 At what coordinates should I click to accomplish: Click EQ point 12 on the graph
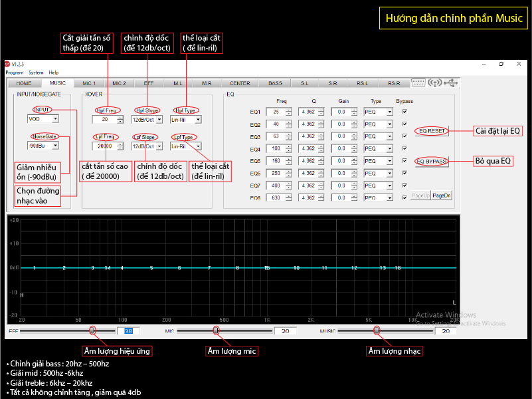[x=354, y=268]
